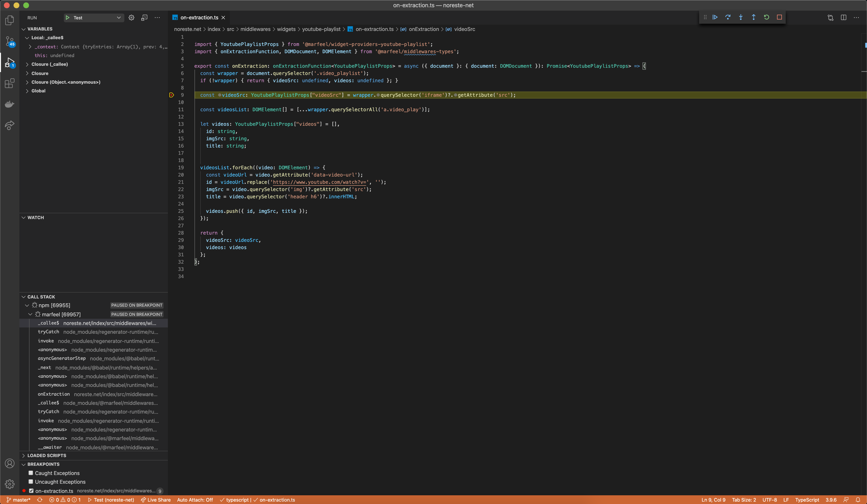Image resolution: width=867 pixels, height=504 pixels.
Task: Select the onExtraction call stack frame
Action: coord(94,394)
